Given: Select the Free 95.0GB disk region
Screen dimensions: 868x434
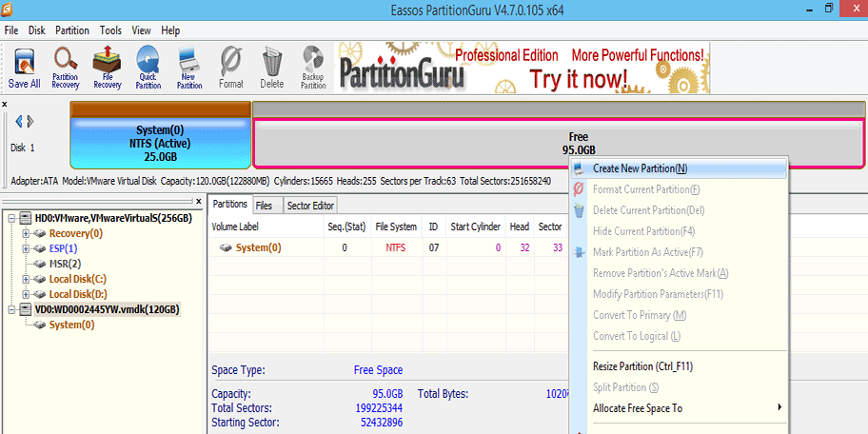Looking at the screenshot, I should coord(559,143).
